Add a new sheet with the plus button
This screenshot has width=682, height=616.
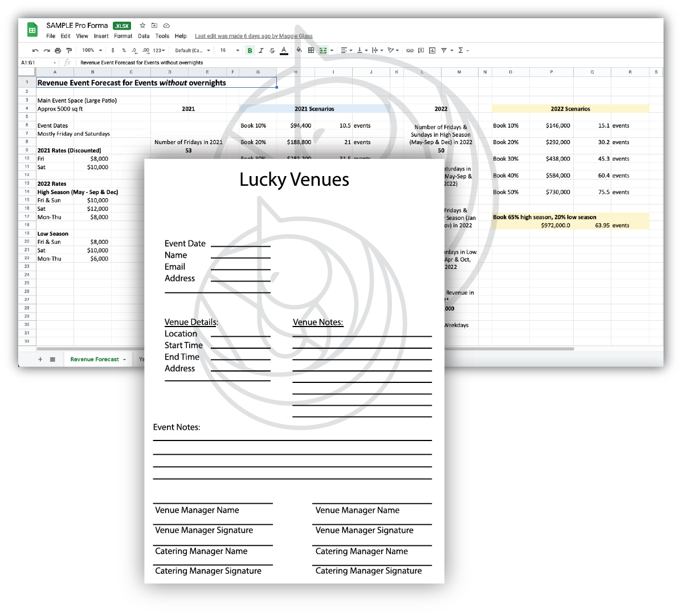point(40,360)
